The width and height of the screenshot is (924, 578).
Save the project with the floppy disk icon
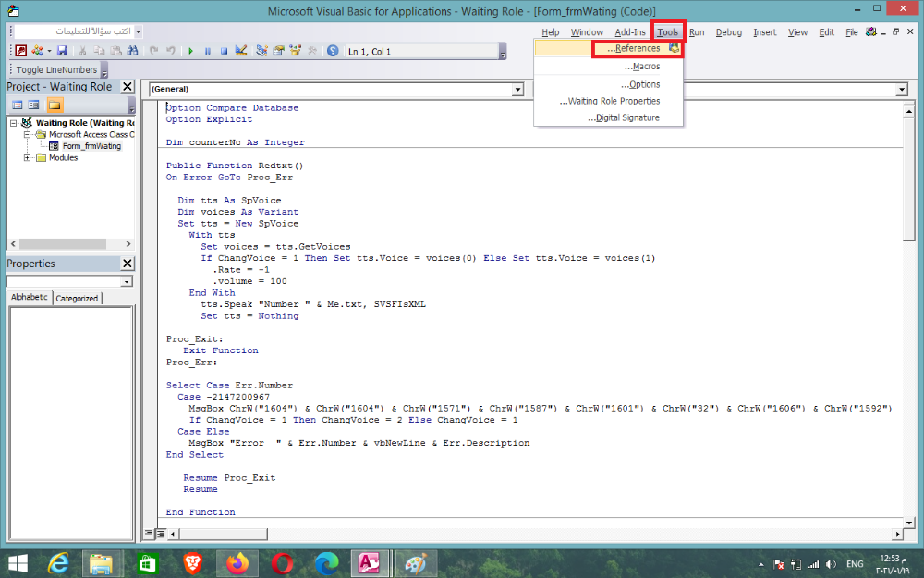pos(63,51)
